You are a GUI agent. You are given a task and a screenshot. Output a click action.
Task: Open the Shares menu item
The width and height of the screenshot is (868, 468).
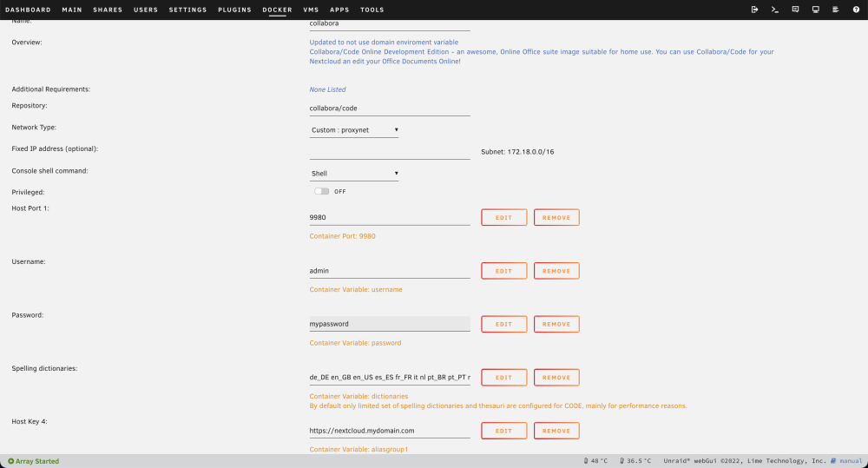tap(108, 10)
